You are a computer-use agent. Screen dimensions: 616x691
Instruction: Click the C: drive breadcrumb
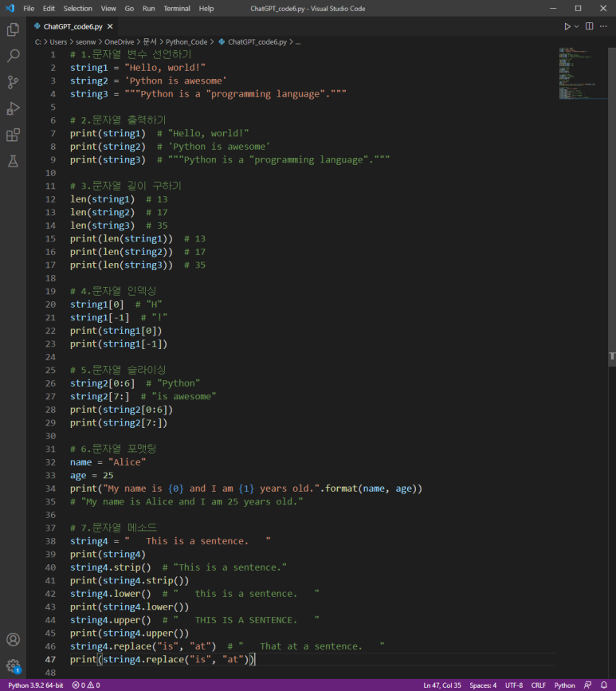(38, 42)
